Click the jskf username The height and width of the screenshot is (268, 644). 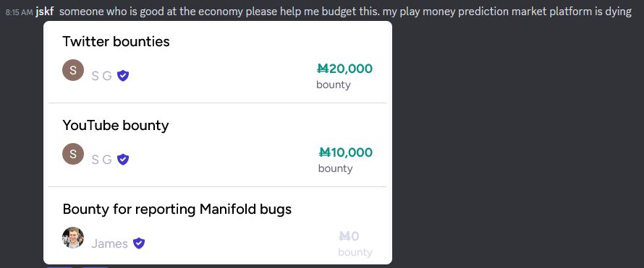click(x=45, y=12)
